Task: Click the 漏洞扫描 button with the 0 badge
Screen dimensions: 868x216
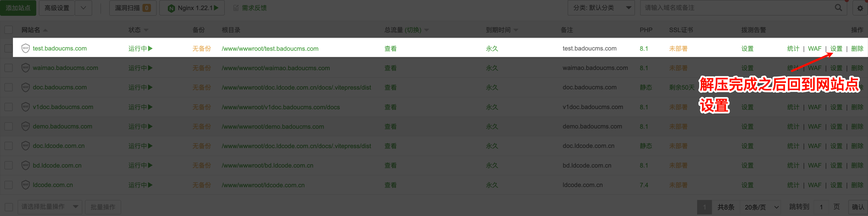Action: click(133, 8)
